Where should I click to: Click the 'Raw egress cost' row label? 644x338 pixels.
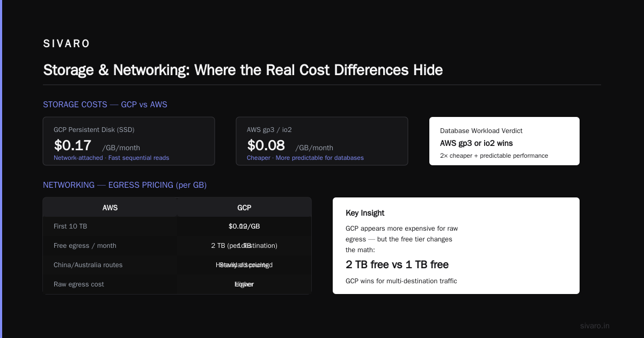[79, 284]
